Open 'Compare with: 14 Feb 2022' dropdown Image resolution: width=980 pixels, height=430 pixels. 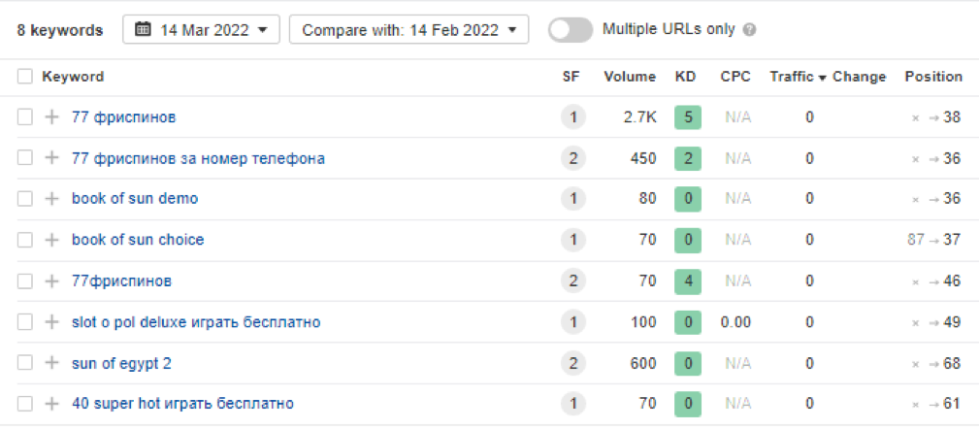point(408,30)
